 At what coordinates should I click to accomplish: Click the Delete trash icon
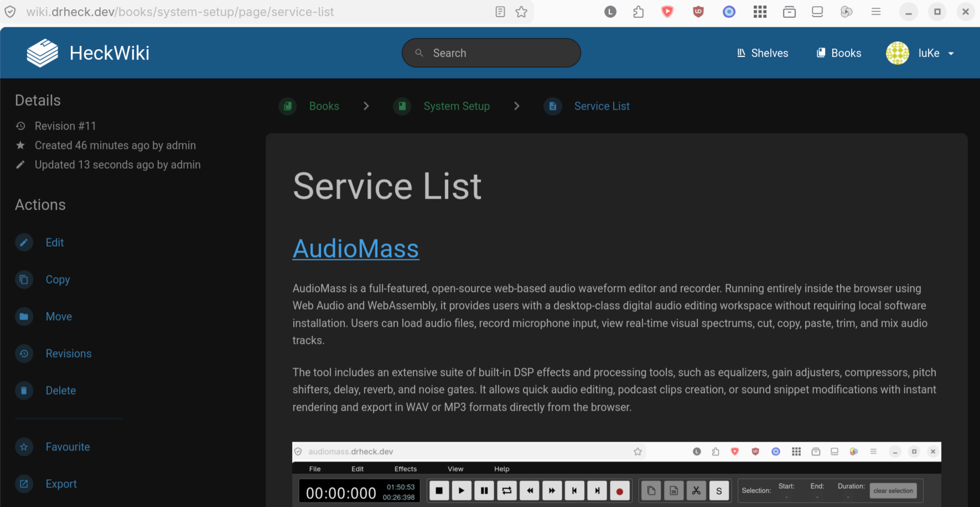[x=24, y=391]
